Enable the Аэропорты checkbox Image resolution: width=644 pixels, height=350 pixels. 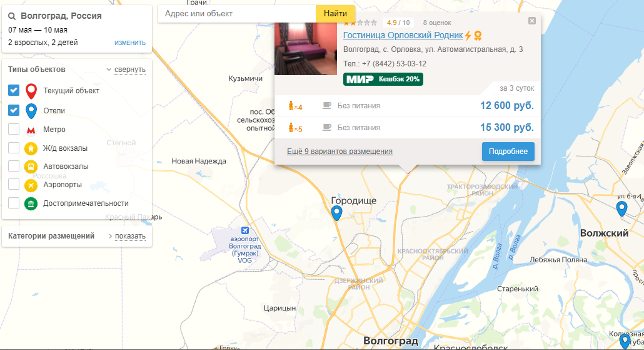(14, 184)
